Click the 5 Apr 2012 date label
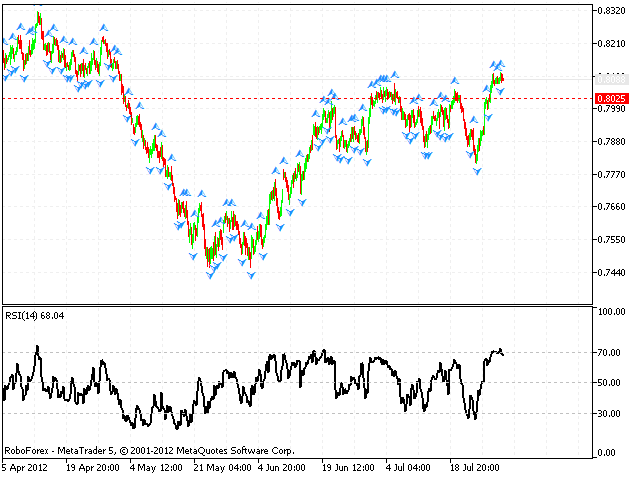 coord(24,467)
